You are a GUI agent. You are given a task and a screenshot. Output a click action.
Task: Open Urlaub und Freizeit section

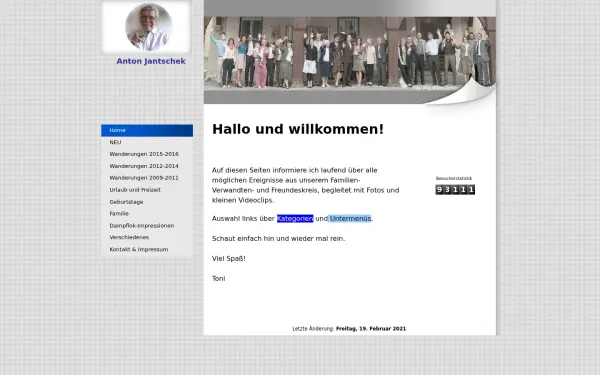(x=147, y=190)
